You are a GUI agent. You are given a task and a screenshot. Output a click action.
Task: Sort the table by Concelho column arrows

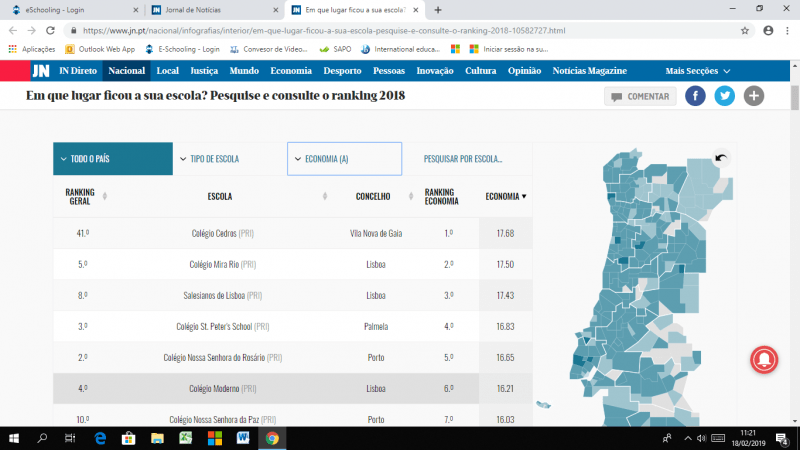(411, 196)
